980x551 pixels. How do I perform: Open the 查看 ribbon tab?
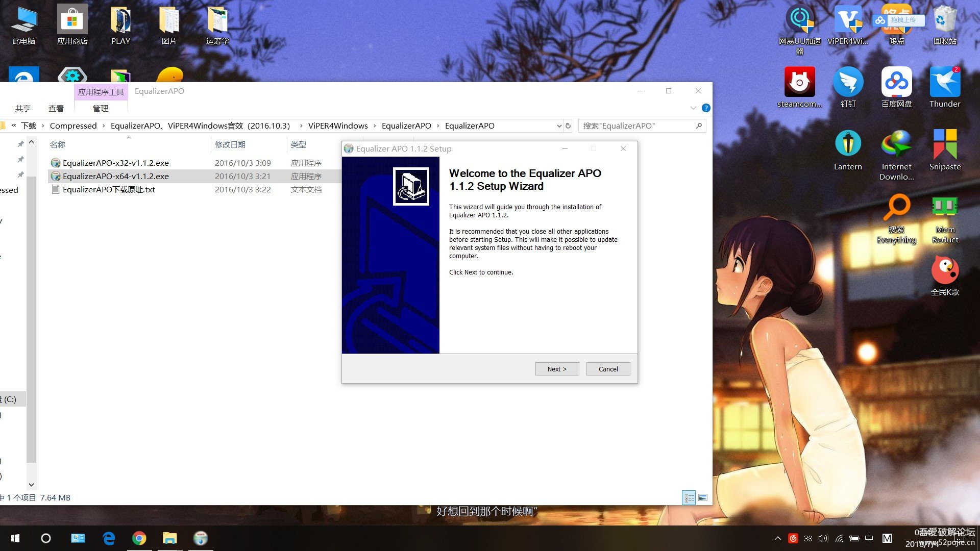tap(56, 108)
